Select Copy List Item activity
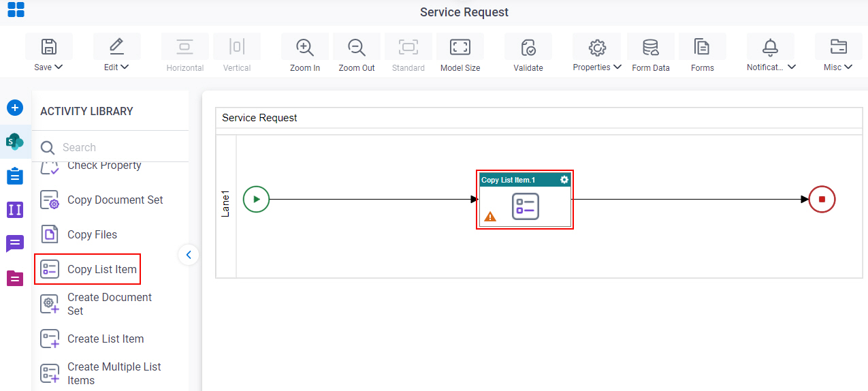The image size is (868, 391). [89, 269]
